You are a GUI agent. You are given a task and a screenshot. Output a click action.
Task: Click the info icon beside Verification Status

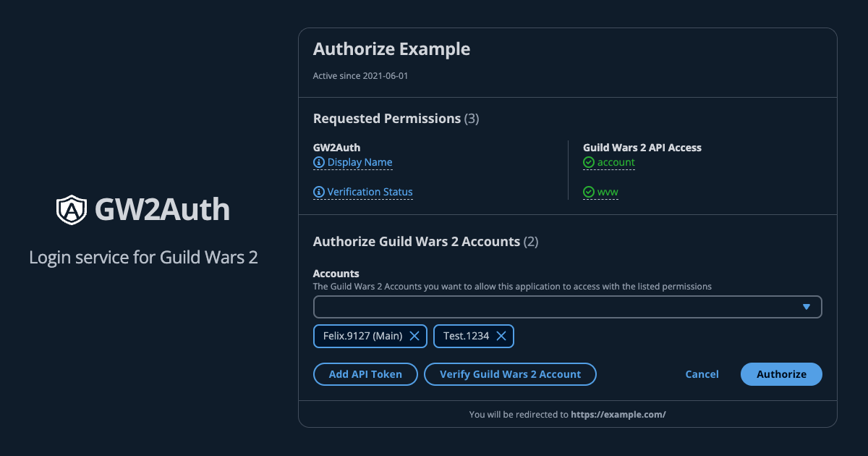pos(319,193)
